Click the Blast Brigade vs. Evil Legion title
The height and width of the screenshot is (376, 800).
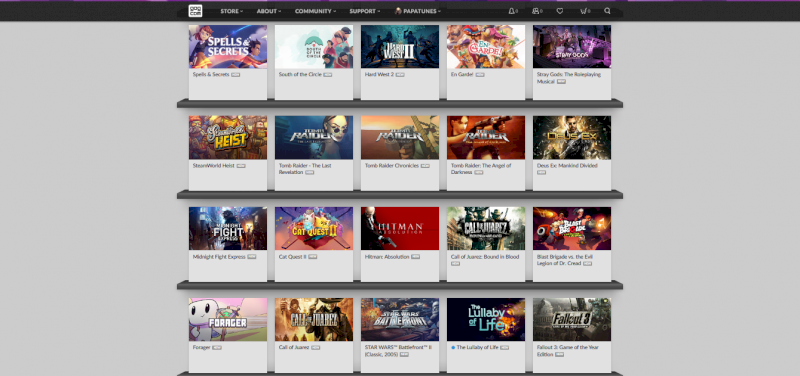(x=565, y=260)
